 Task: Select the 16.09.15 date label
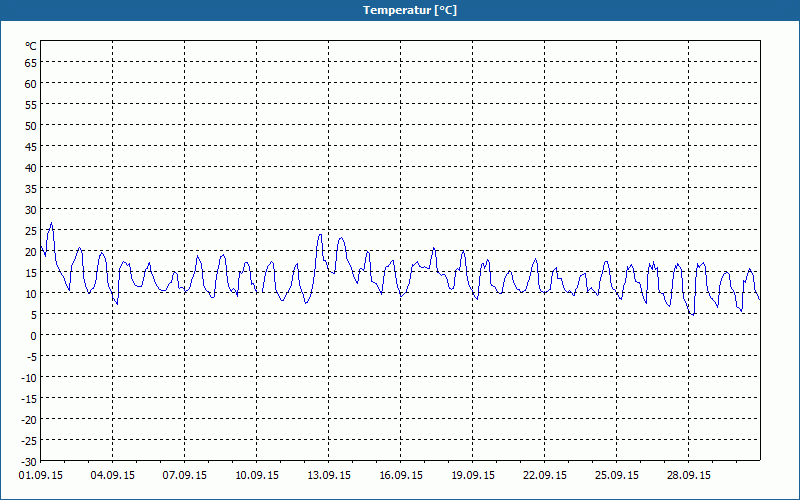[401, 475]
